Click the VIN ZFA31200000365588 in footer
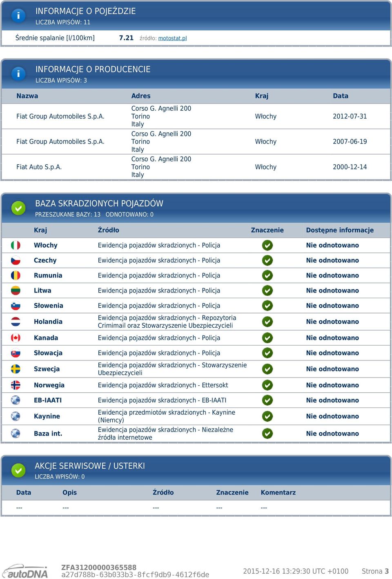Image resolution: width=392 pixels, height=579 pixels. 99,568
